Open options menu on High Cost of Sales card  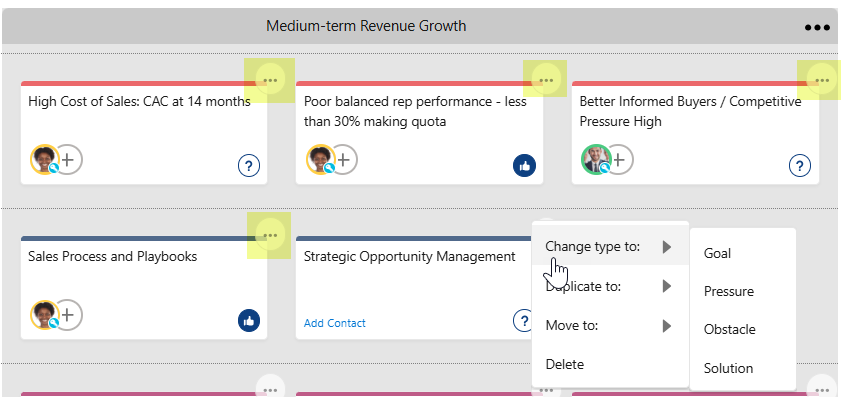coord(270,80)
